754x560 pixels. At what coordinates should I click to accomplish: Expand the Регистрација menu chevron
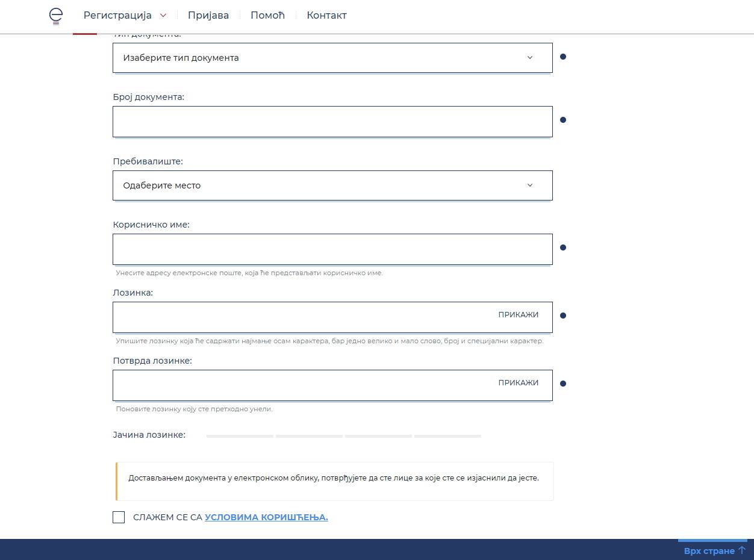point(163,16)
